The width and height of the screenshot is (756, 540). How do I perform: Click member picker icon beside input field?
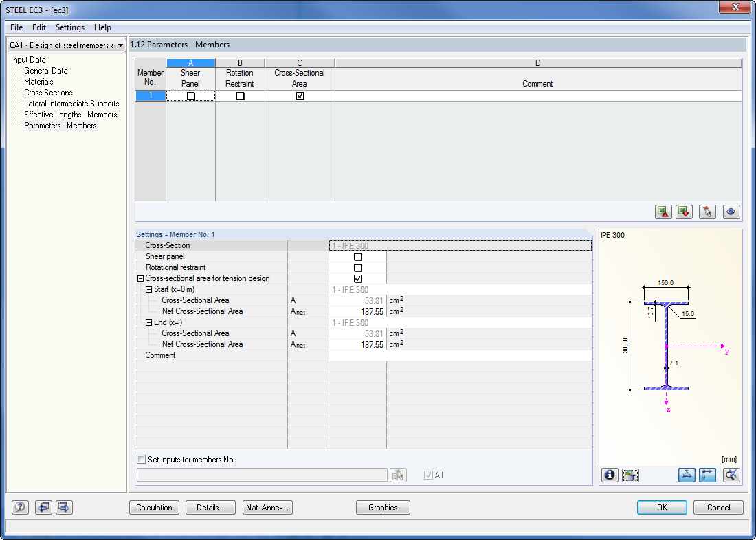pos(398,475)
